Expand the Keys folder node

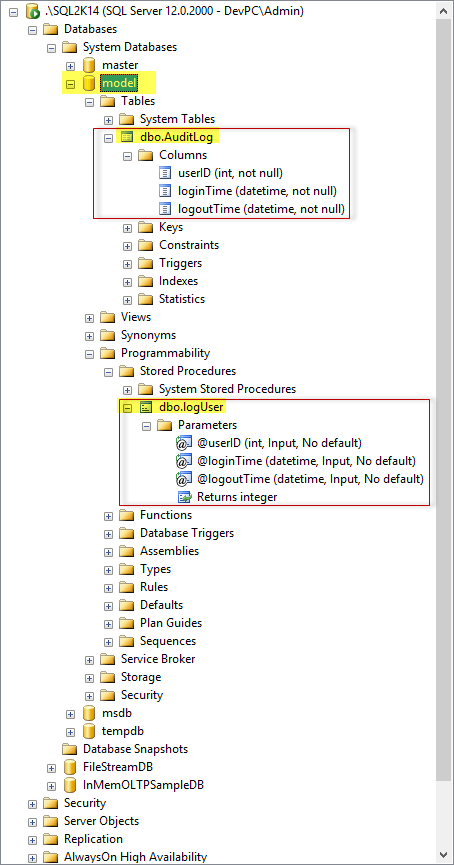point(128,228)
